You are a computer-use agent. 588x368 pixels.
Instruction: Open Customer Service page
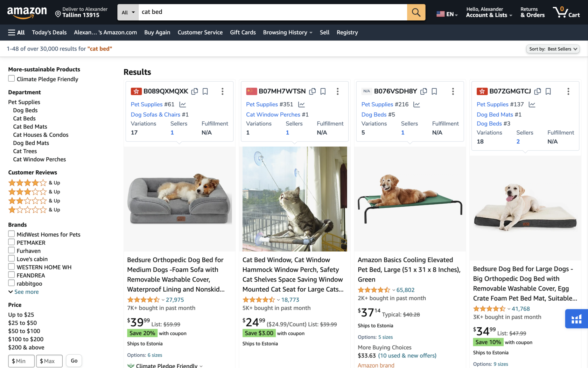200,33
